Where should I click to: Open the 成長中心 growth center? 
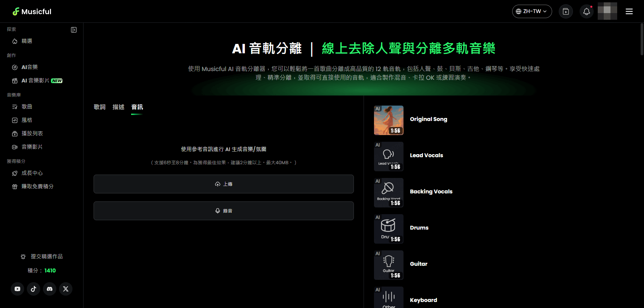(x=32, y=173)
